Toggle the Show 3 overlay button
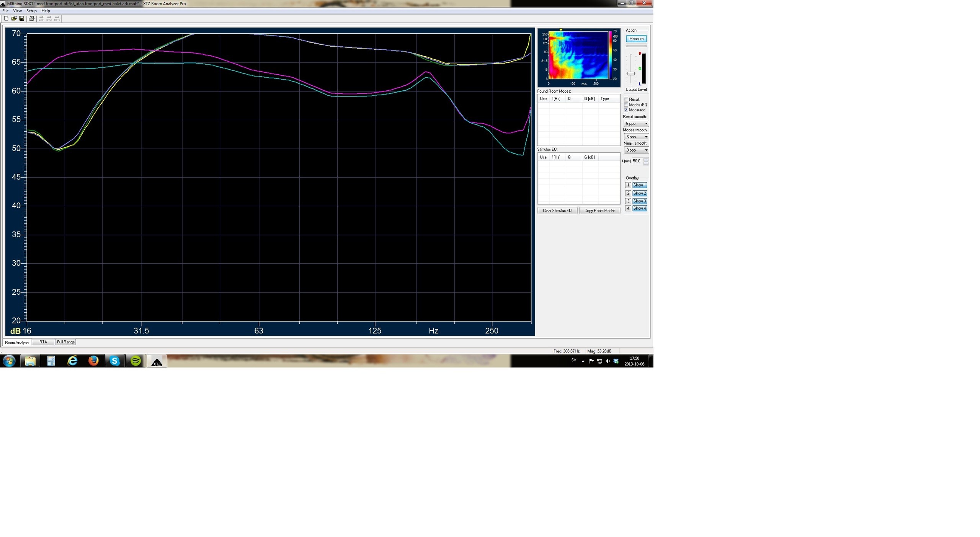Image resolution: width=980 pixels, height=537 pixels. 639,201
